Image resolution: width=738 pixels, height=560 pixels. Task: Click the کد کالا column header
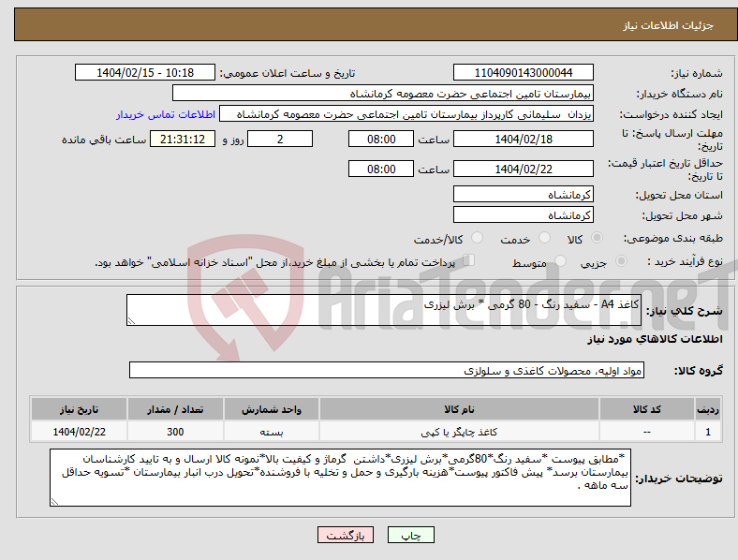[x=647, y=409]
